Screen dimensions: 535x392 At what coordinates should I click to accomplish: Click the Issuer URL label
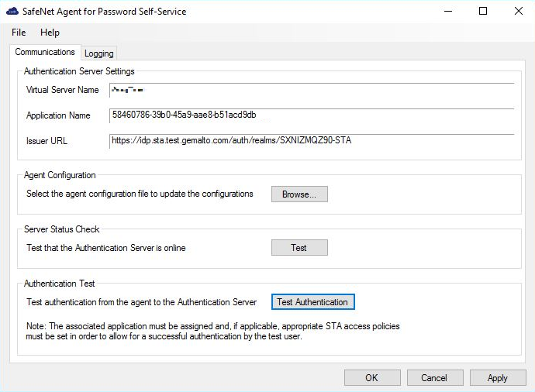(x=47, y=141)
